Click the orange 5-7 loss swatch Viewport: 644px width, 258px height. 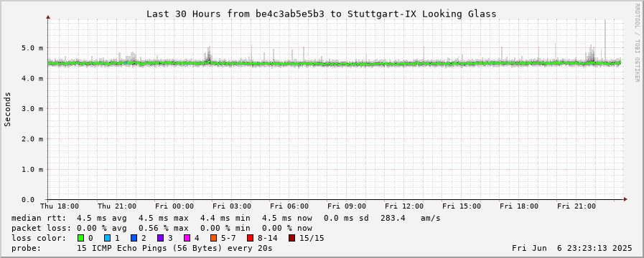[x=213, y=238]
